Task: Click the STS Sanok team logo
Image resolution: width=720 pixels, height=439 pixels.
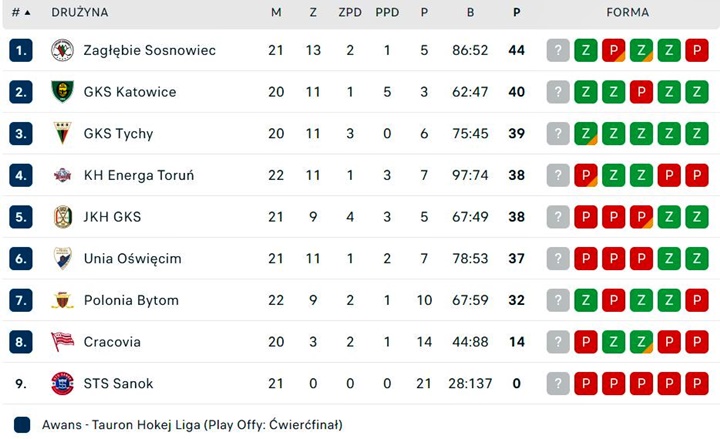Action: tap(62, 383)
